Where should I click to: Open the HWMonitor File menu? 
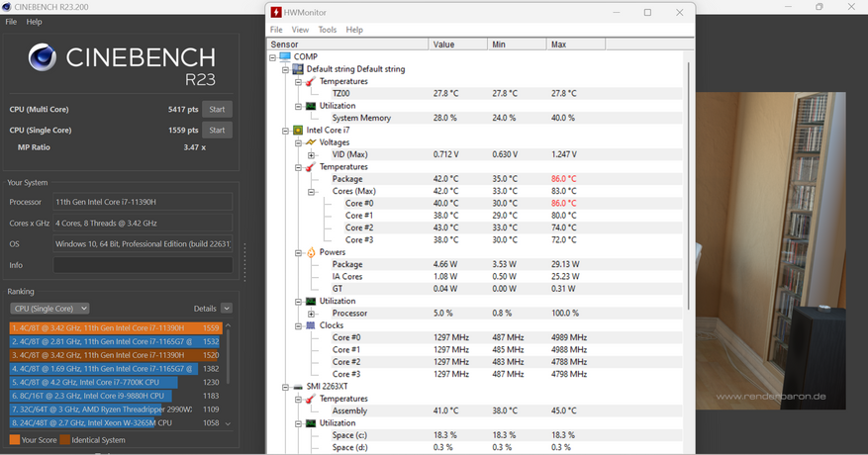(x=276, y=30)
